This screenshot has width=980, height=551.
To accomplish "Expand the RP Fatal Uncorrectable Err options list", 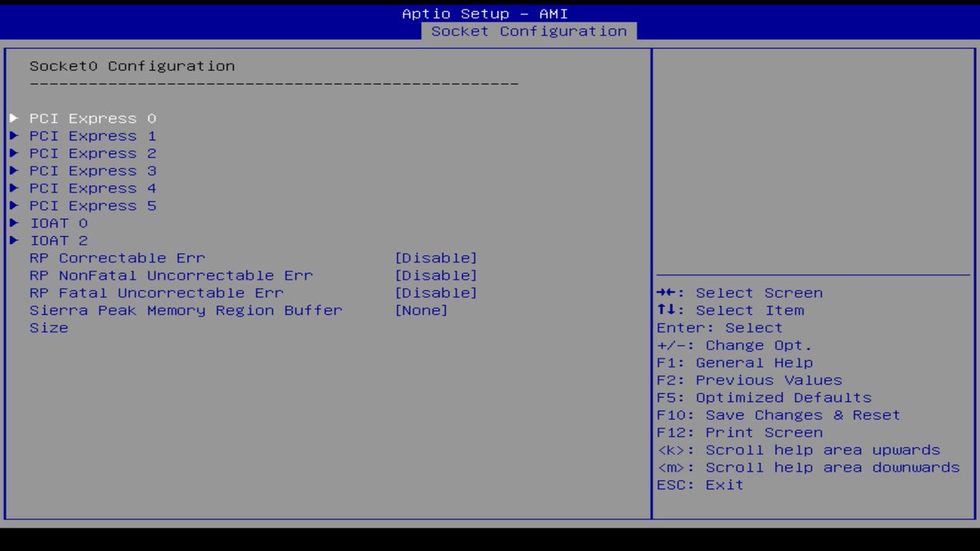I will click(437, 292).
